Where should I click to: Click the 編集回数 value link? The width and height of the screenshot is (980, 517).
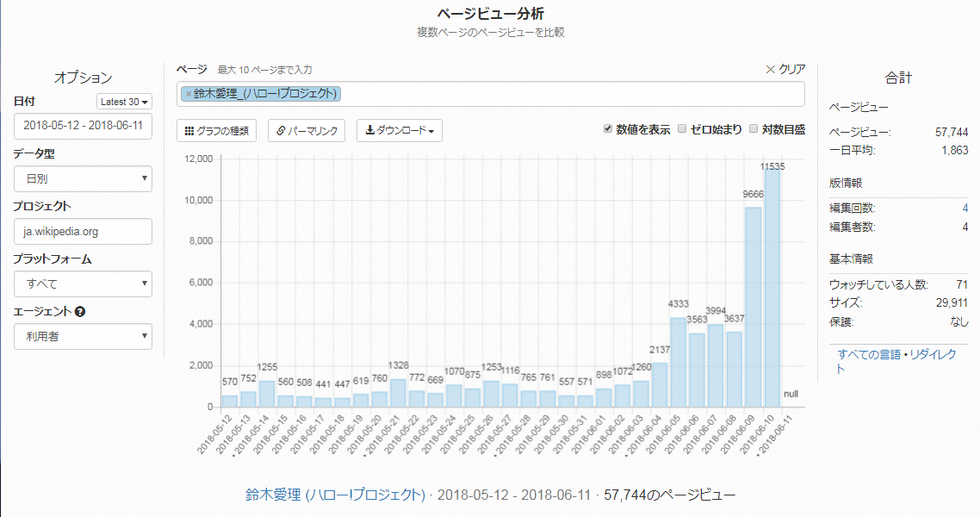pyautogui.click(x=964, y=208)
